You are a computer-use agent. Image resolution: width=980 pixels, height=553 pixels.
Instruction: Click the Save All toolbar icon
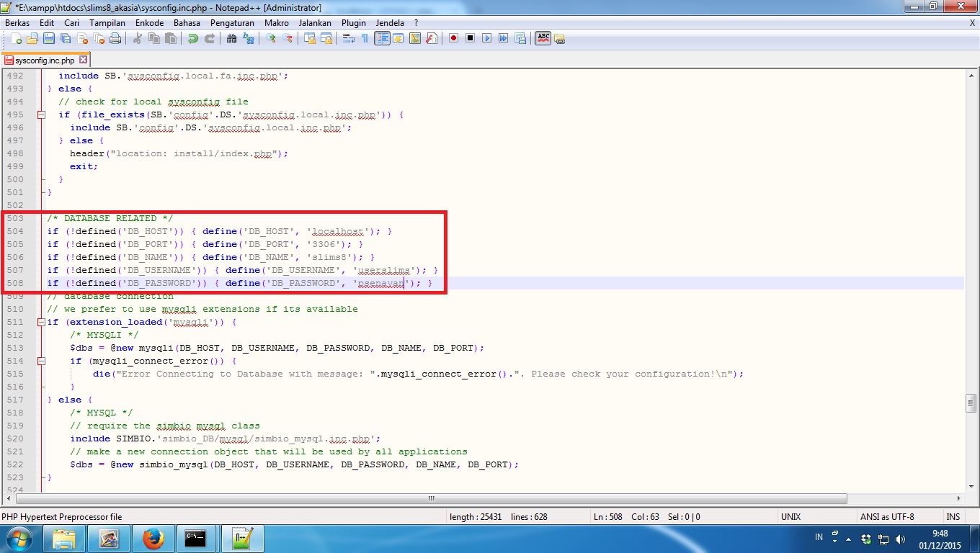tap(66, 38)
